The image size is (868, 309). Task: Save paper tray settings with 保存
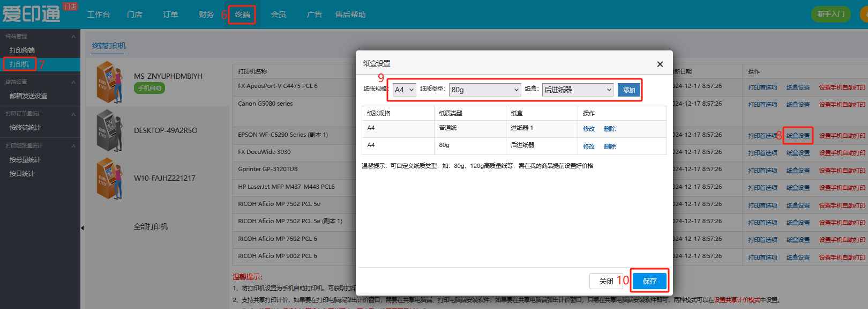[649, 281]
